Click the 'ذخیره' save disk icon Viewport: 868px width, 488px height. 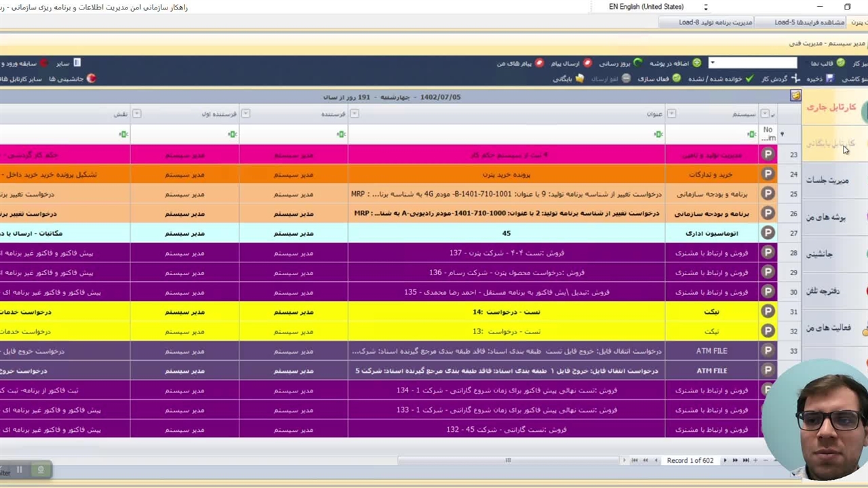click(x=829, y=79)
